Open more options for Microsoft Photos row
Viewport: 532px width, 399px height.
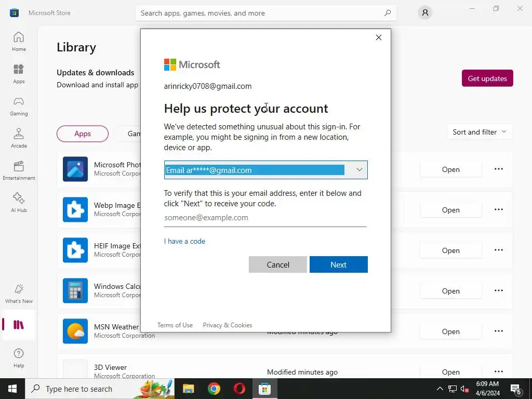[x=498, y=169]
